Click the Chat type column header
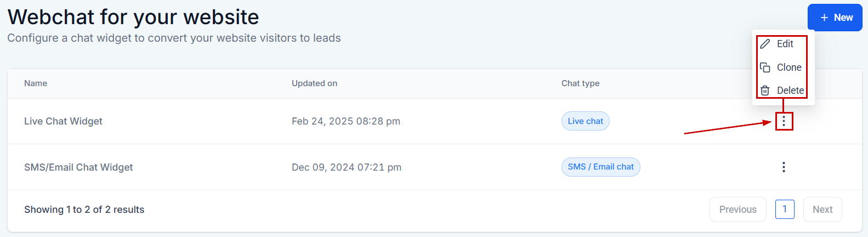Viewport: 868px width, 237px height. click(x=580, y=83)
